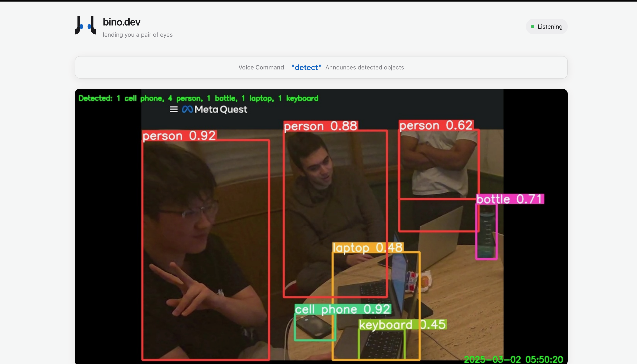637x364 pixels.
Task: Click the bino.dev site title
Action: point(122,22)
